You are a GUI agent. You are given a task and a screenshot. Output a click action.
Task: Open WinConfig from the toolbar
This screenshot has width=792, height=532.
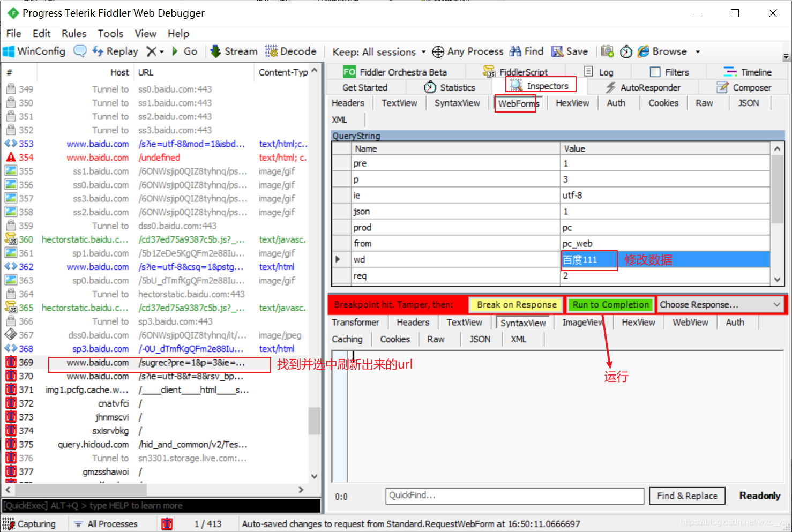pyautogui.click(x=34, y=51)
